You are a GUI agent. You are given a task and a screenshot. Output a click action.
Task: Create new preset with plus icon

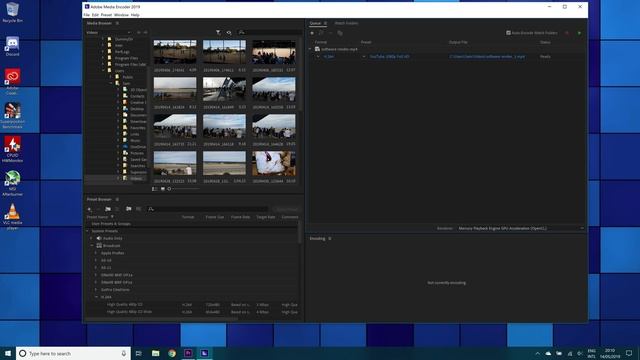point(89,209)
